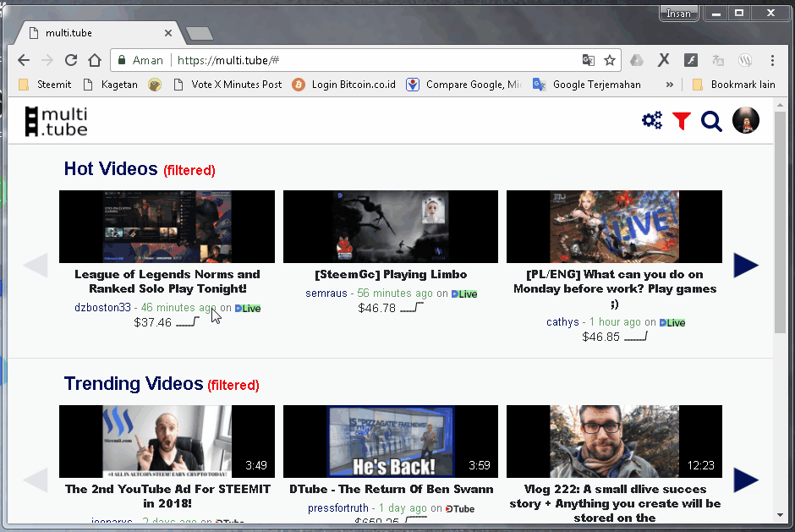This screenshot has width=795, height=532.
Task: Open the Google Drive extension icon
Action: [x=637, y=60]
